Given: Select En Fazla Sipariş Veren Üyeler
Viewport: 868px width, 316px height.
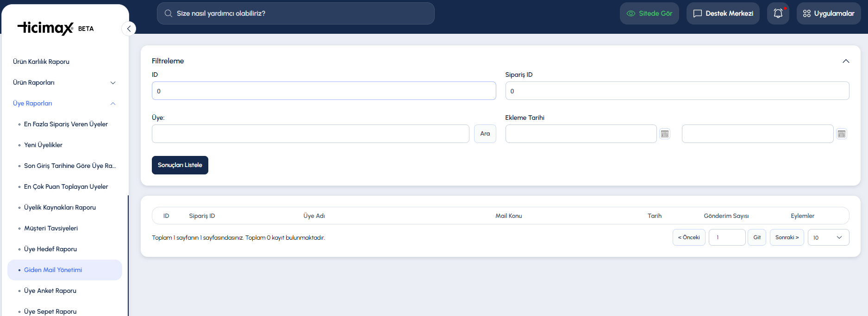Looking at the screenshot, I should pyautogui.click(x=66, y=124).
